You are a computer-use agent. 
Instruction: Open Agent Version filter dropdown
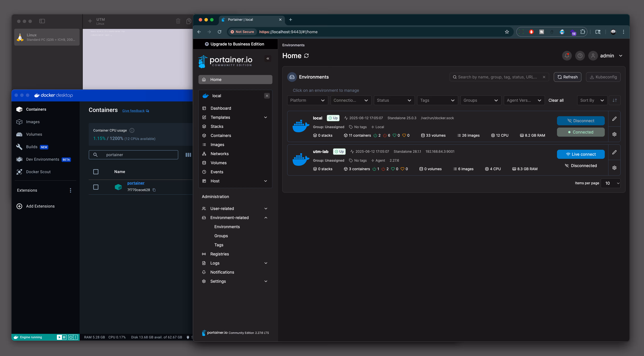pos(524,100)
